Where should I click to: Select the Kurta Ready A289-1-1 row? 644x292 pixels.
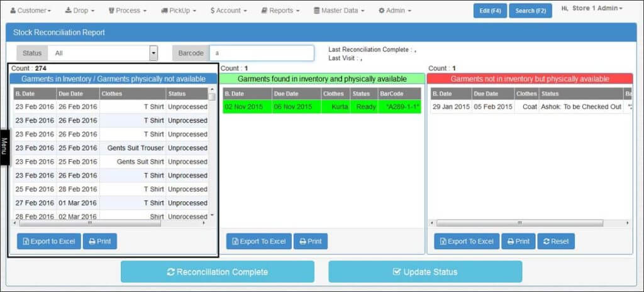click(x=322, y=107)
